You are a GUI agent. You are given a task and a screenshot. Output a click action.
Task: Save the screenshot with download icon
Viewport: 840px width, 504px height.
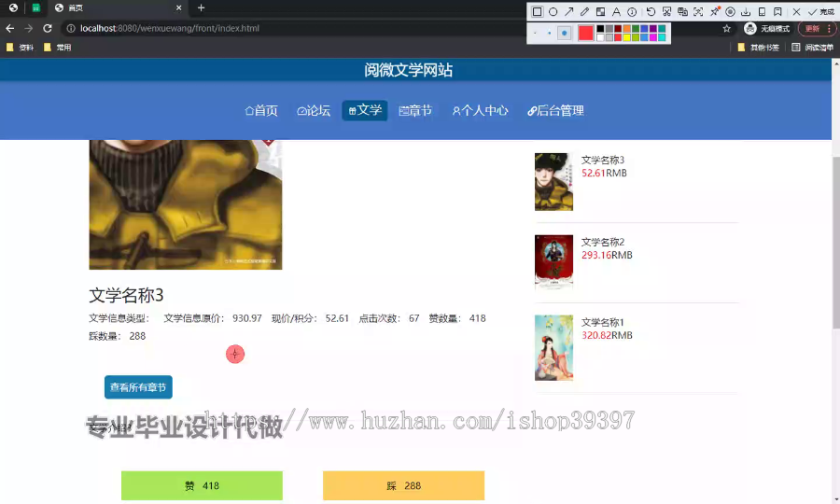coord(746,12)
